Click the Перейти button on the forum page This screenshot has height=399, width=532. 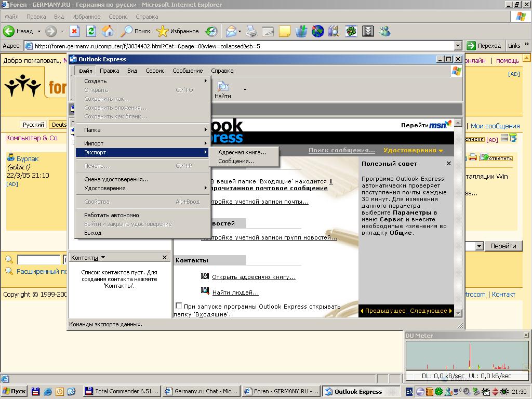(503, 246)
